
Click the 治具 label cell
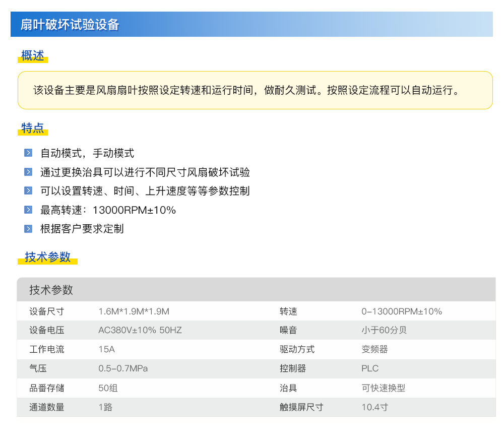pyautogui.click(x=288, y=388)
